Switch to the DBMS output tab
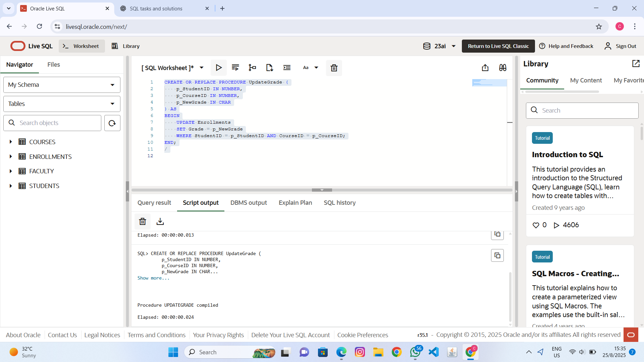The width and height of the screenshot is (644, 362). point(248,203)
